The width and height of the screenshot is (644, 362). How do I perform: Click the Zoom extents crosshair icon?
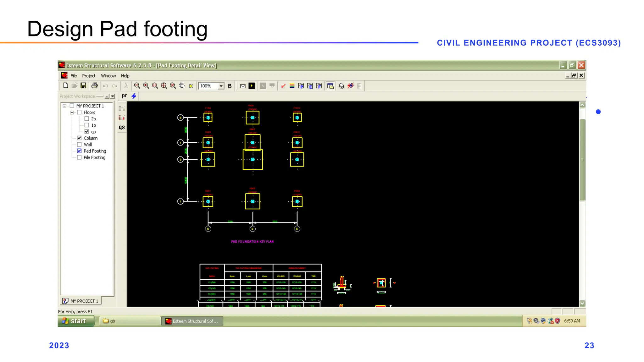pos(164,86)
